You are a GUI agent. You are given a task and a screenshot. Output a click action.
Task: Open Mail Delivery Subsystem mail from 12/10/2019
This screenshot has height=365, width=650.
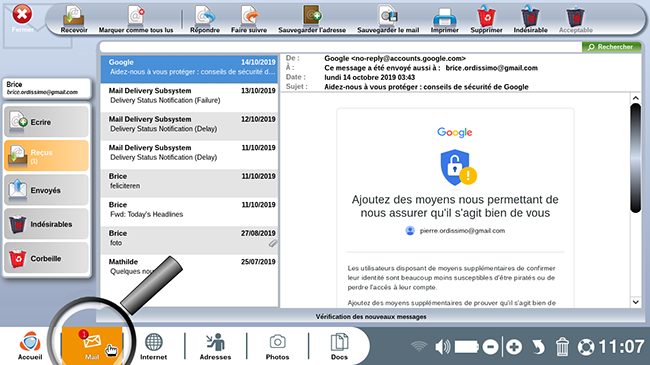pos(189,126)
